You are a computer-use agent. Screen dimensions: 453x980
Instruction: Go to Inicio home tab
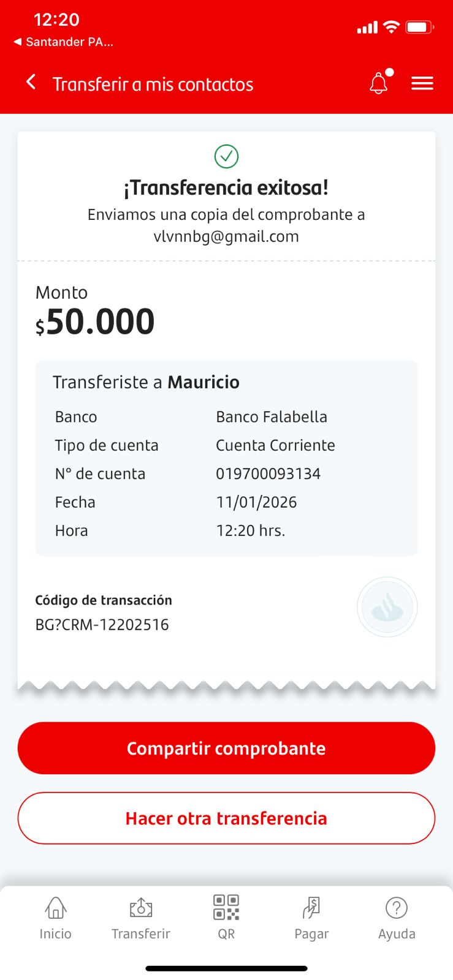pos(55,918)
